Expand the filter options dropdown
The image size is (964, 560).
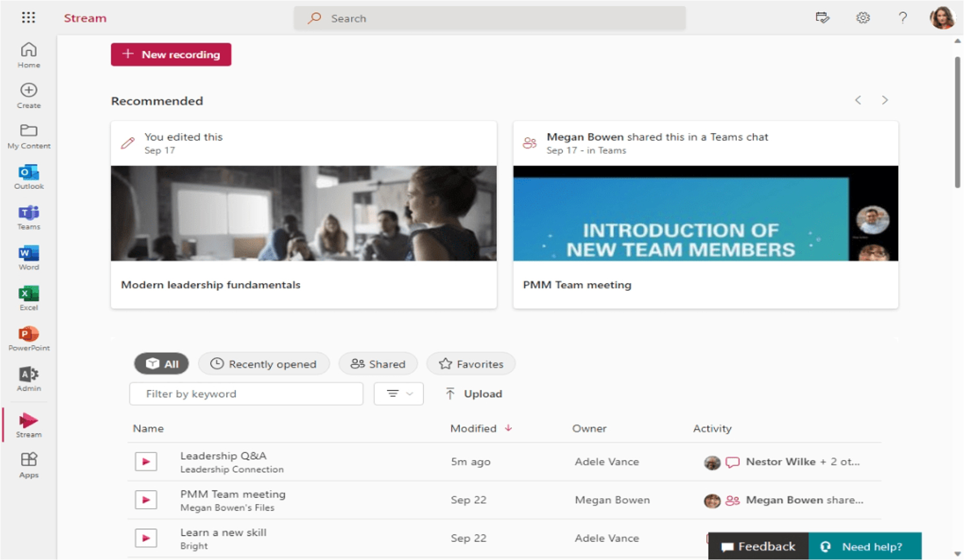(399, 394)
